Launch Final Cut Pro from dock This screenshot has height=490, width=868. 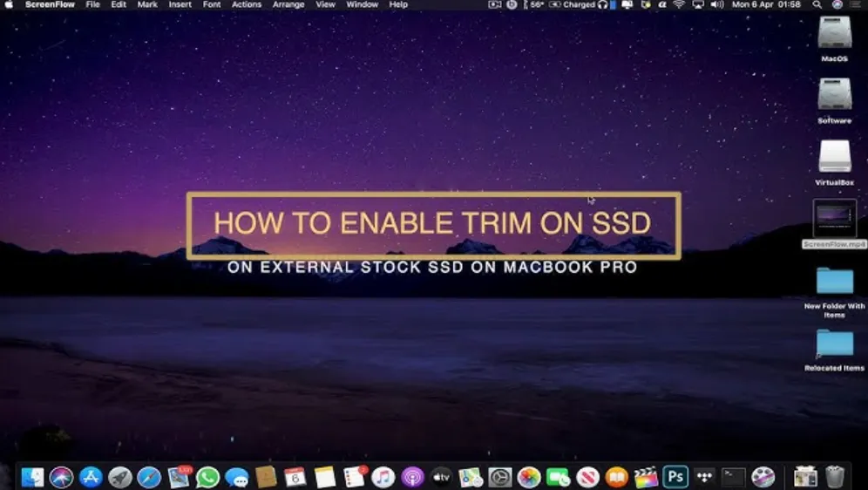(646, 477)
